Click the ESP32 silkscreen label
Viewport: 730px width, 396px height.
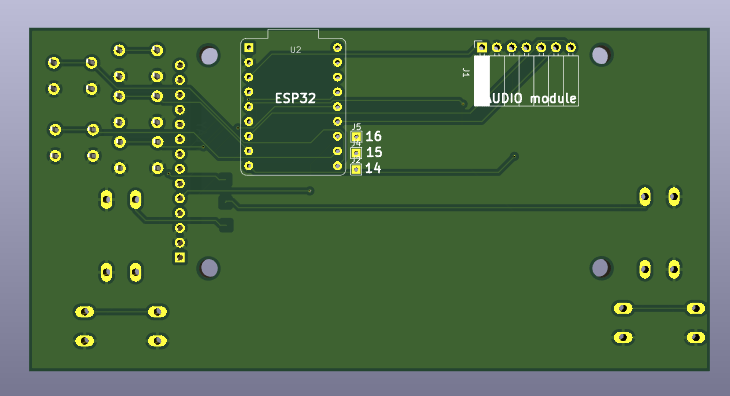click(x=295, y=98)
